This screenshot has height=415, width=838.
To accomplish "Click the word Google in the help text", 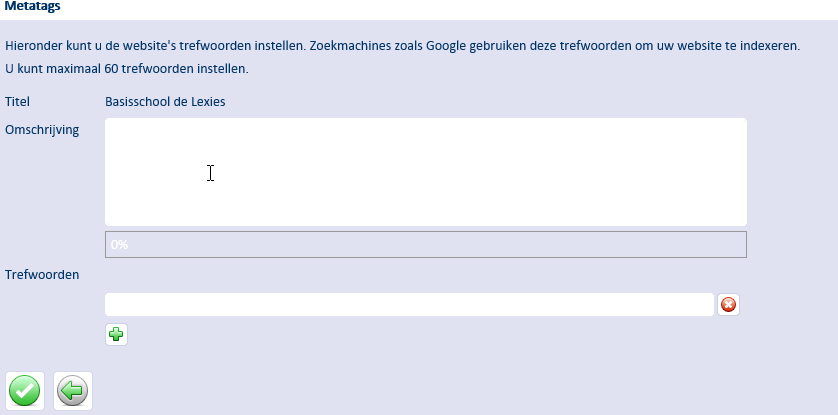I will (446, 46).
